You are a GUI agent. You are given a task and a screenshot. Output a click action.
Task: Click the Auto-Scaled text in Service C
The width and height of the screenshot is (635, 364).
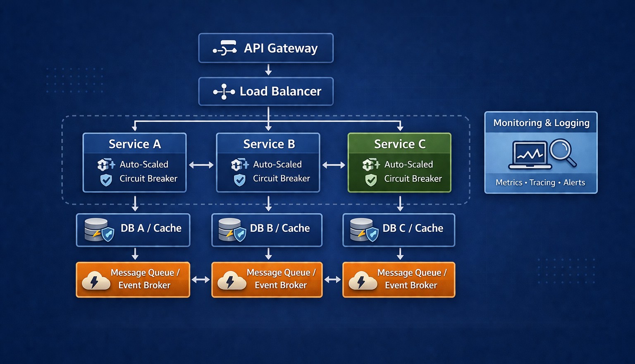point(409,164)
